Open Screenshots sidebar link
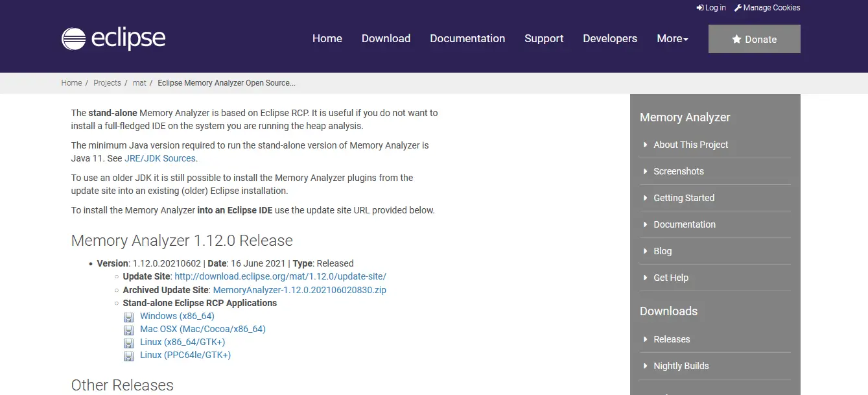The height and width of the screenshot is (395, 868). pyautogui.click(x=679, y=171)
